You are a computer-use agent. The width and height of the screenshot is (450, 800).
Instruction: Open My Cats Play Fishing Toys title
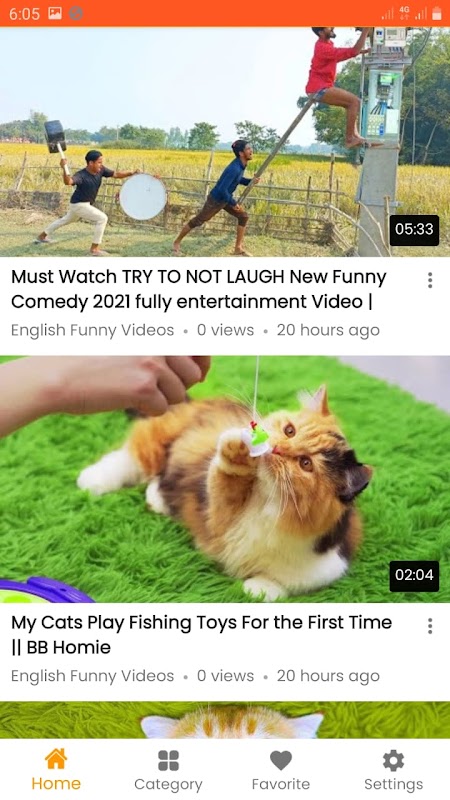coord(202,635)
